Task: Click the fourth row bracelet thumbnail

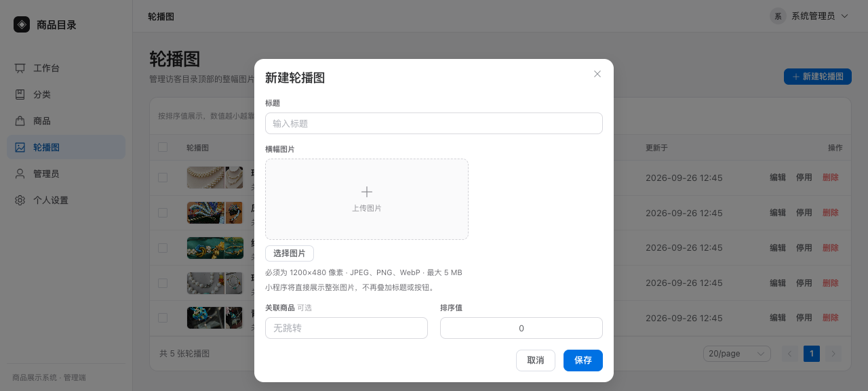Action: 215,283
